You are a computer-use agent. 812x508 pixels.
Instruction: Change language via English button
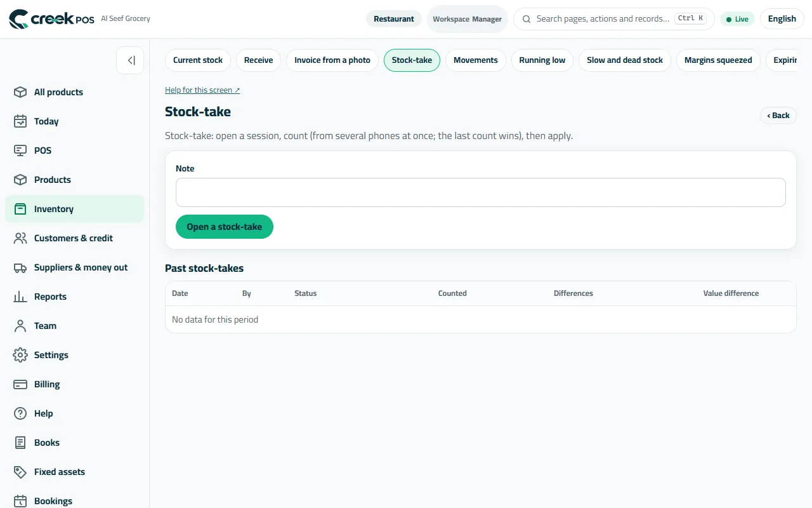coord(782,19)
